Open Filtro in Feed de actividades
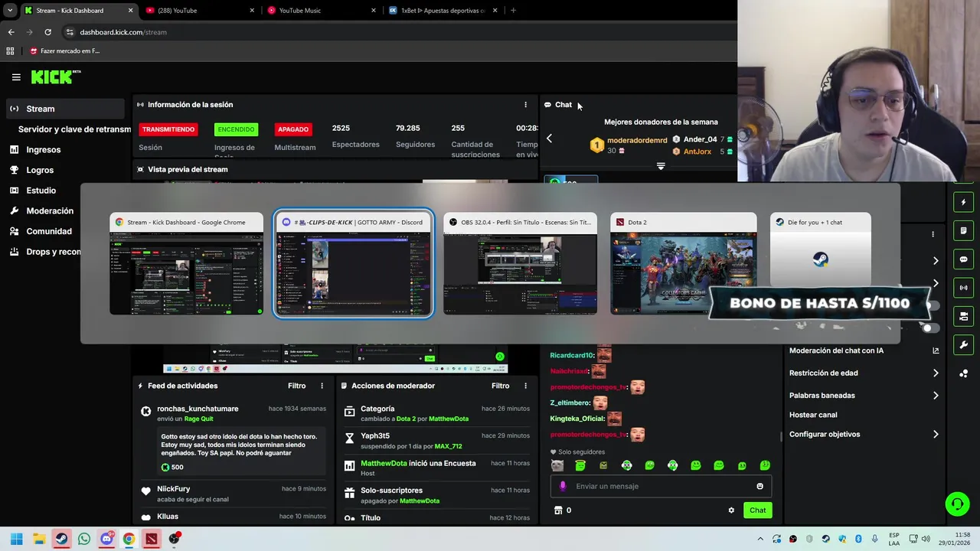Image resolution: width=980 pixels, height=551 pixels. pyautogui.click(x=296, y=386)
